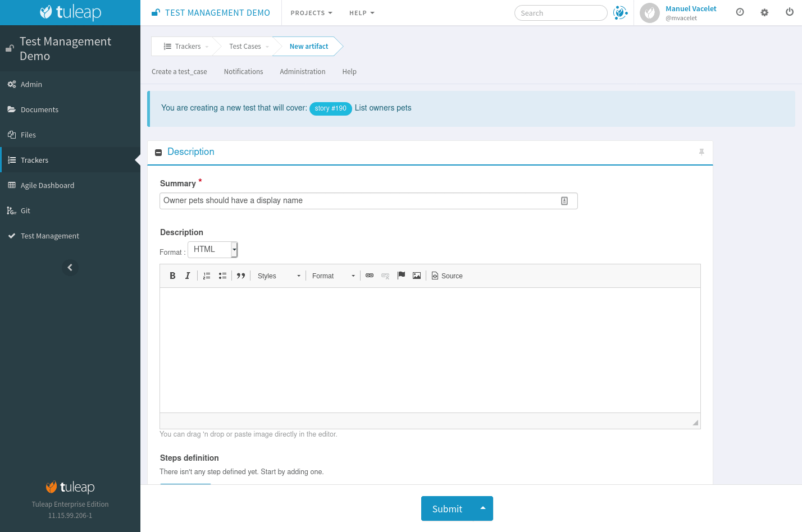Open the power/logout icon in the header
Screen dimensions: 802x532
(789, 12)
